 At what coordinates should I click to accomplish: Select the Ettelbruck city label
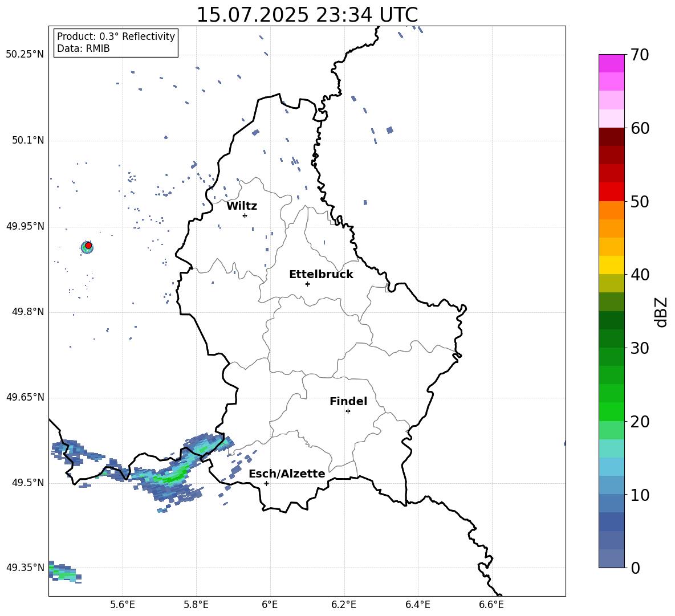coord(321,275)
